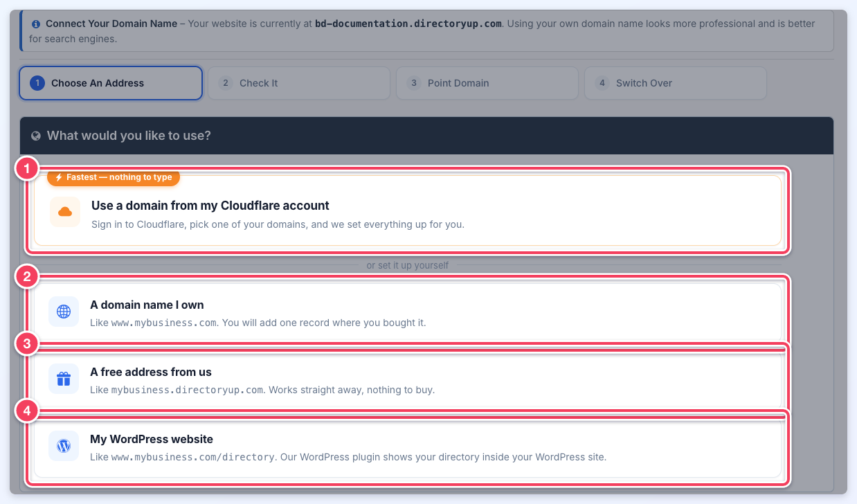This screenshot has width=857, height=504.
Task: Click the Fastest — nothing to type badge
Action: 114,177
